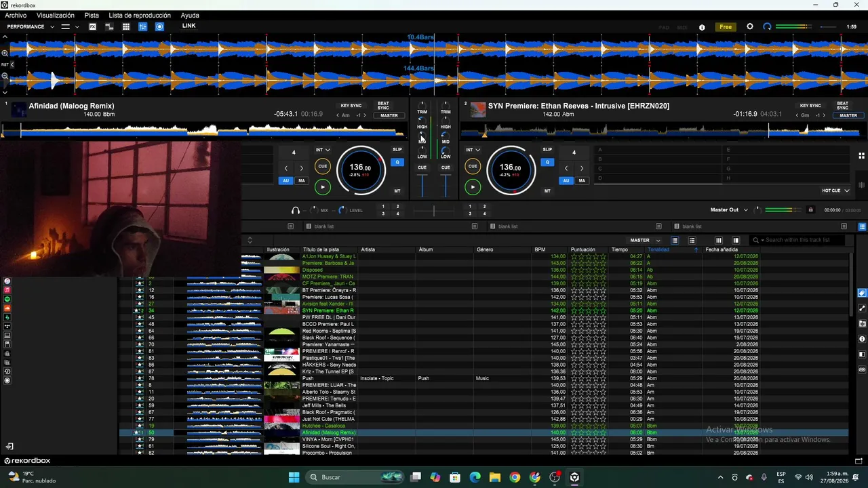Image resolution: width=868 pixels, height=488 pixels.
Task: Open the Master Out dropdown
Action: tap(730, 210)
